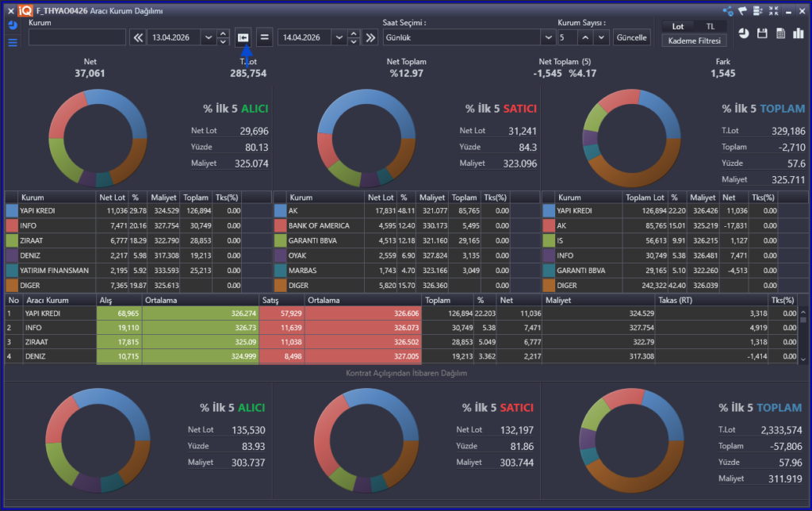Viewport: 812px width, 511px height.
Task: Open the end date 14.04.2026 dropdown
Action: (x=339, y=37)
